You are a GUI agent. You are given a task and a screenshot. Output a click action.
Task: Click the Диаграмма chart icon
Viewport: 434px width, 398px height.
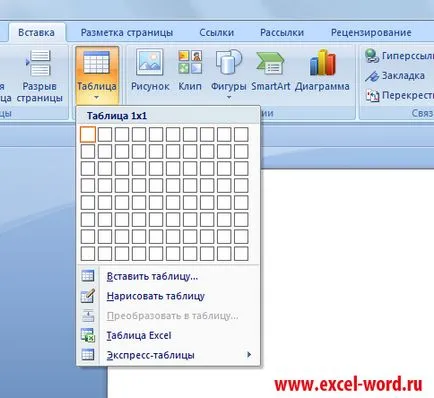click(322, 62)
